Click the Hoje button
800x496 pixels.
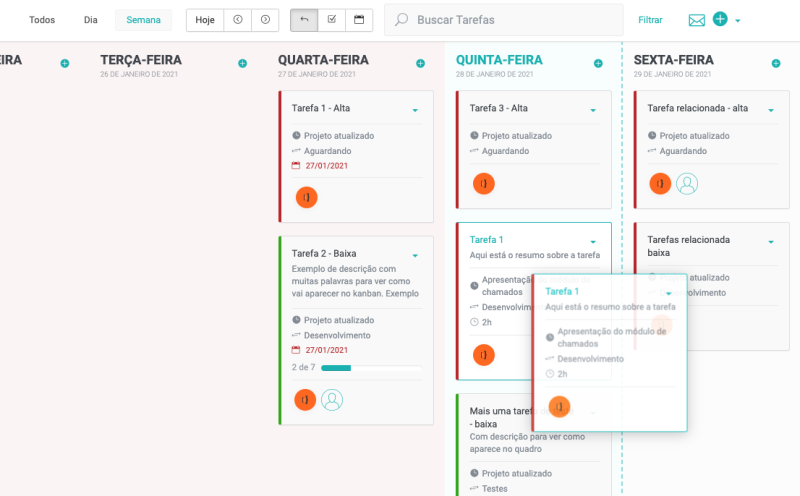[x=204, y=20]
